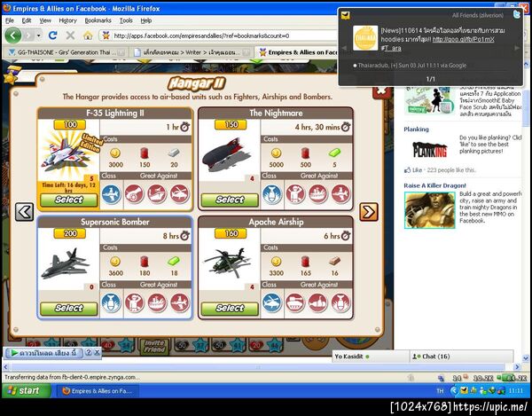The width and height of the screenshot is (532, 416).
Task: Click the stop loading button
Action: 70,35
